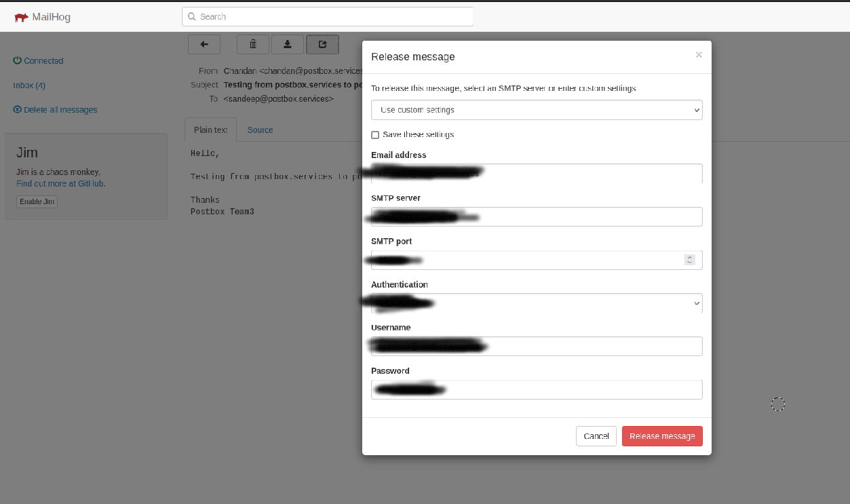Open the Use custom settings dropdown

(536, 109)
